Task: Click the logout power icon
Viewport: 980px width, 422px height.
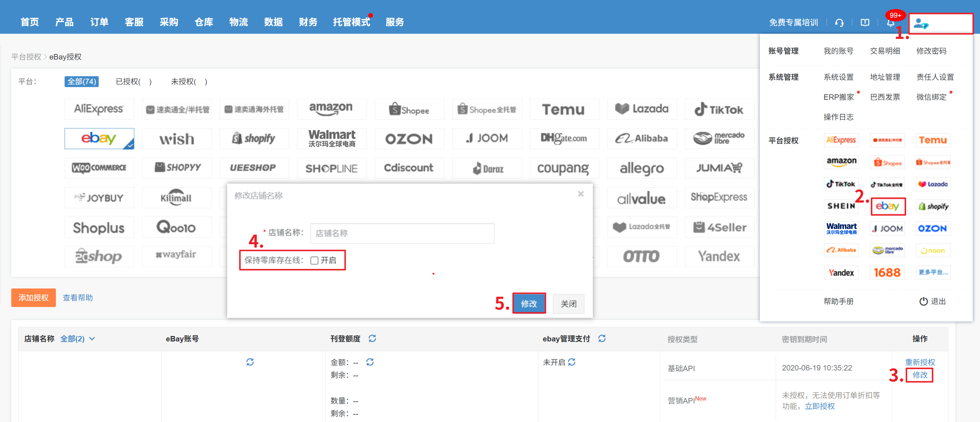Action: (923, 302)
